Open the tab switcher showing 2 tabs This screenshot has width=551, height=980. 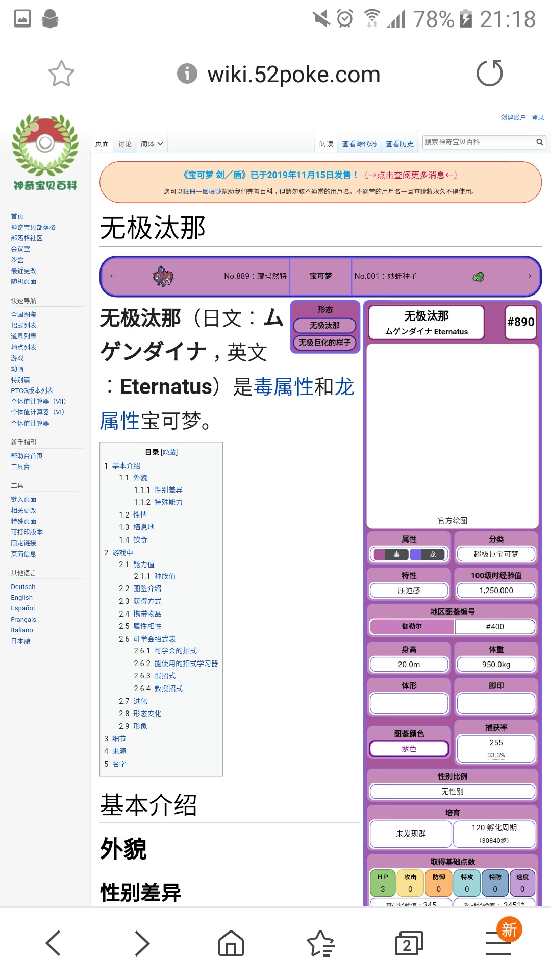409,943
